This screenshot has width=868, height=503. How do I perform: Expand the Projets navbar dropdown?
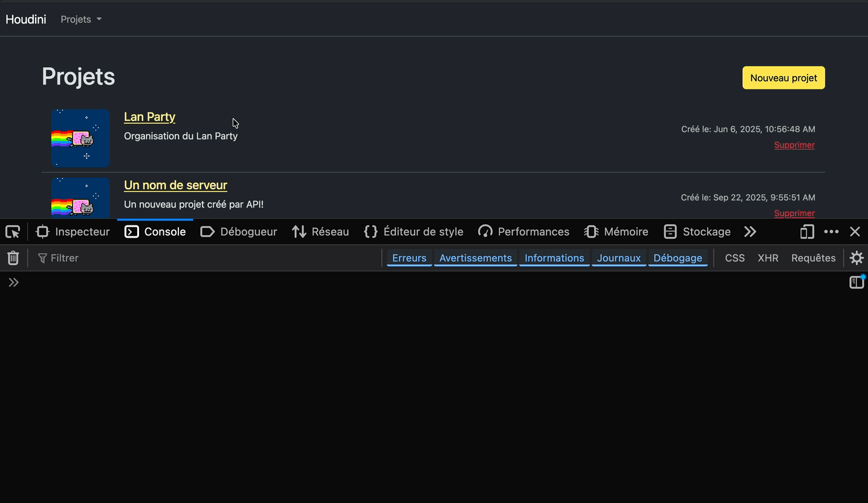pyautogui.click(x=81, y=19)
